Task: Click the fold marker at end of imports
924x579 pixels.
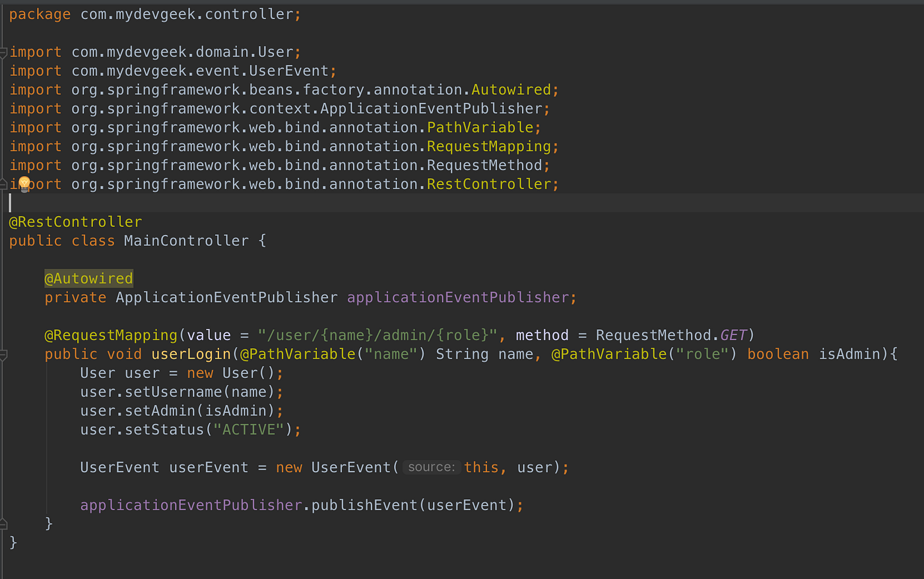Action: pos(4,183)
